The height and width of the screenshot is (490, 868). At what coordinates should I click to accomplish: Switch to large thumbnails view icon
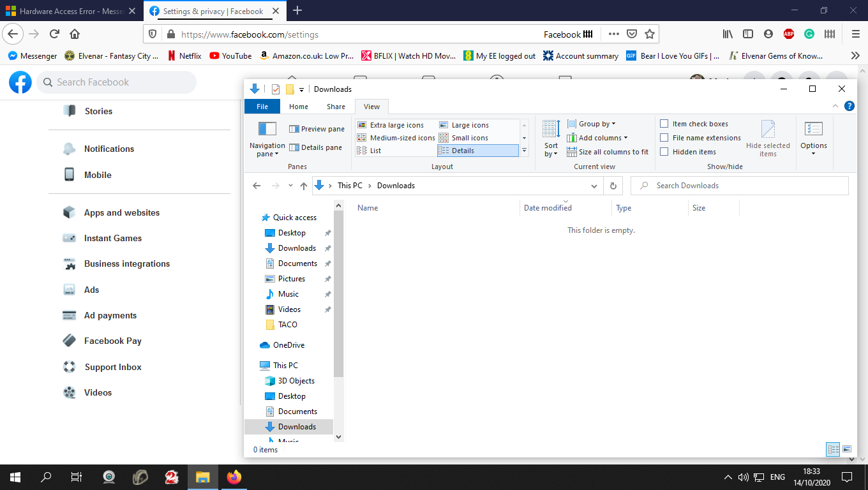[x=847, y=449]
